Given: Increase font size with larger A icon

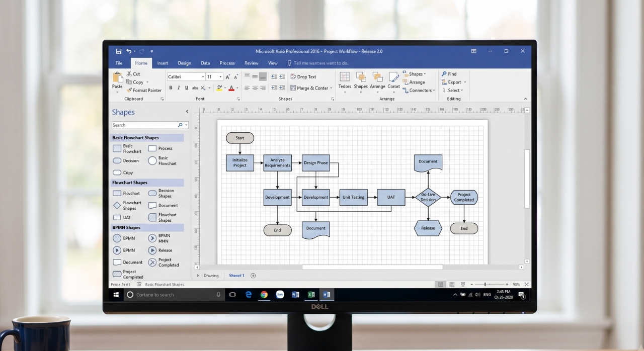Looking at the screenshot, I should point(228,77).
